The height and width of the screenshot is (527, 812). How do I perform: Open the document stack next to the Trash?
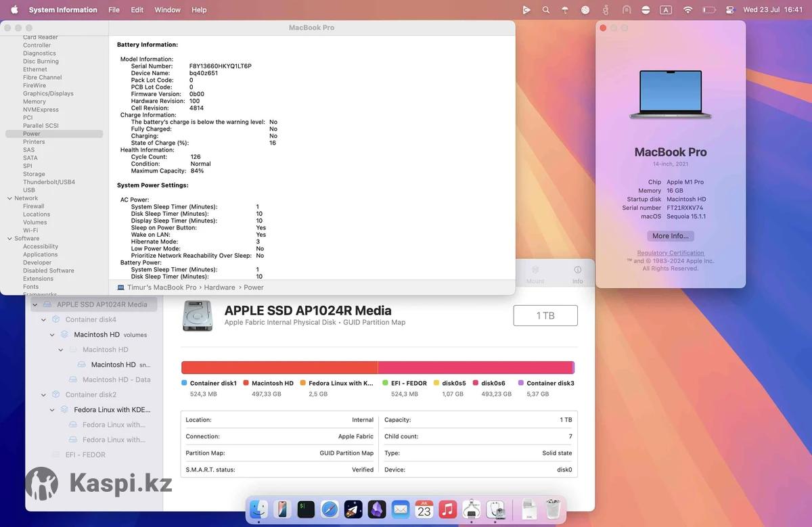[530, 509]
